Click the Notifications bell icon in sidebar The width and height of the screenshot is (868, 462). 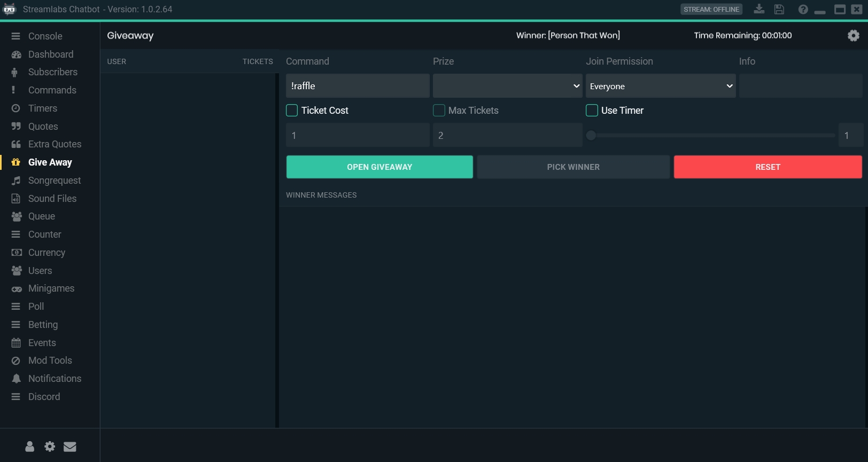(x=17, y=379)
